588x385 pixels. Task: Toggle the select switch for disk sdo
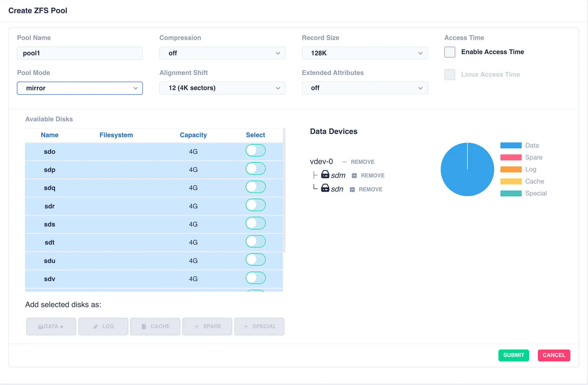pyautogui.click(x=256, y=151)
